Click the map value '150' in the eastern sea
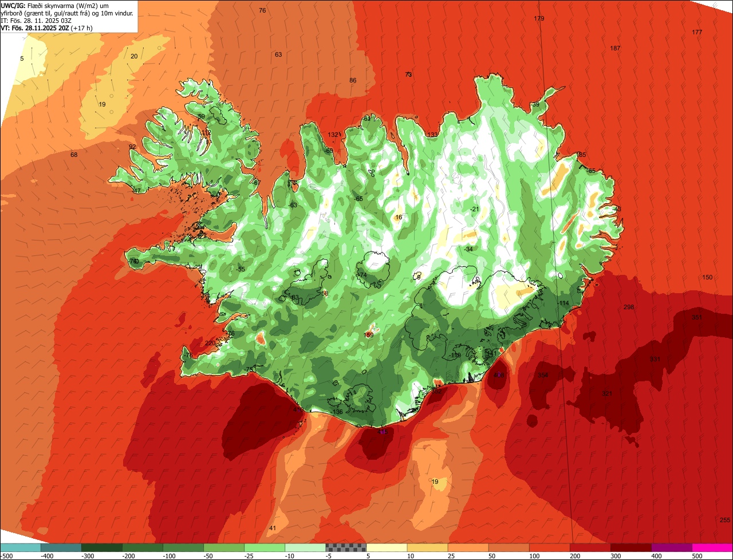Image resolution: width=733 pixels, height=560 pixels. (x=707, y=277)
